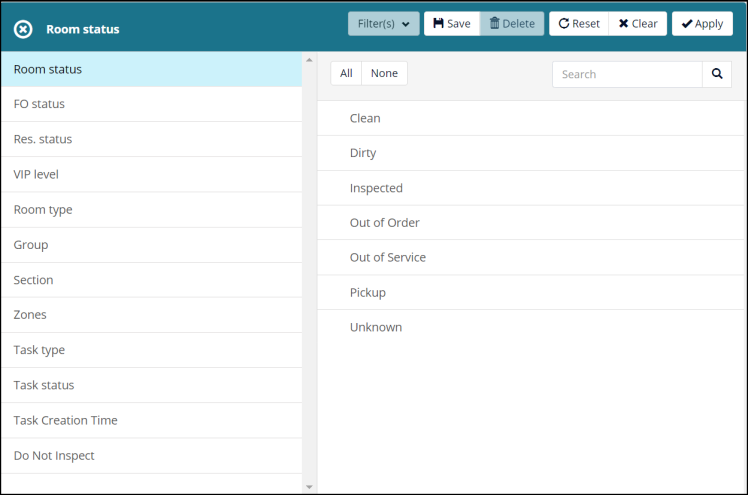The height and width of the screenshot is (495, 748).
Task: Open the FO status filter category
Action: pyautogui.click(x=151, y=104)
